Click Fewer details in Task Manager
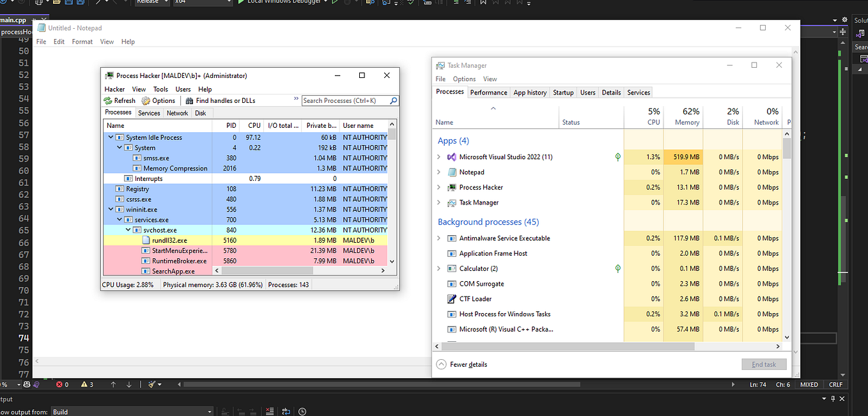 [x=469, y=364]
